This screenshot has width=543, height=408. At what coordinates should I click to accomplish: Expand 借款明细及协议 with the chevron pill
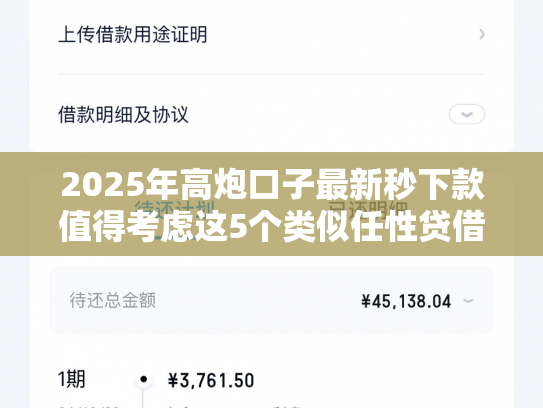467,114
